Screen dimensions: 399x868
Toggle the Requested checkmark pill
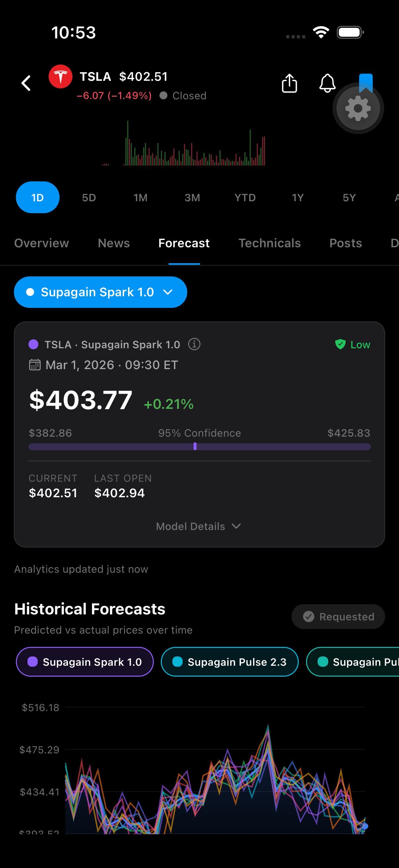tap(338, 617)
